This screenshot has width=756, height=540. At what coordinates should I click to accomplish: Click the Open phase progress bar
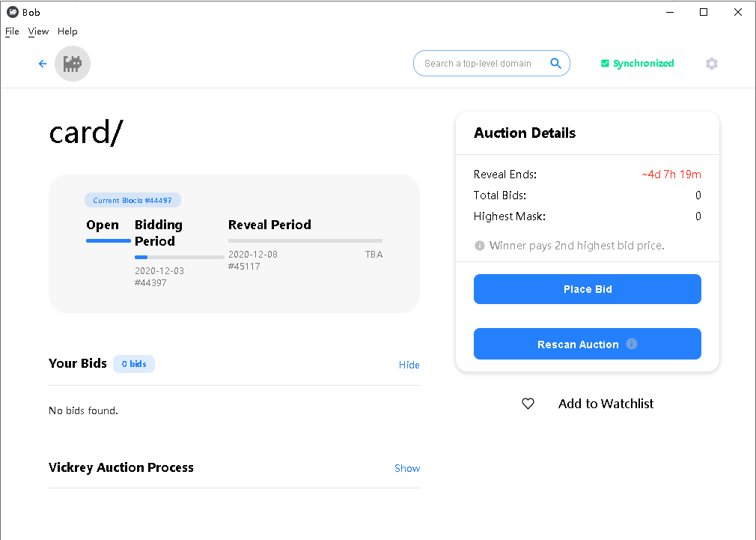108,240
